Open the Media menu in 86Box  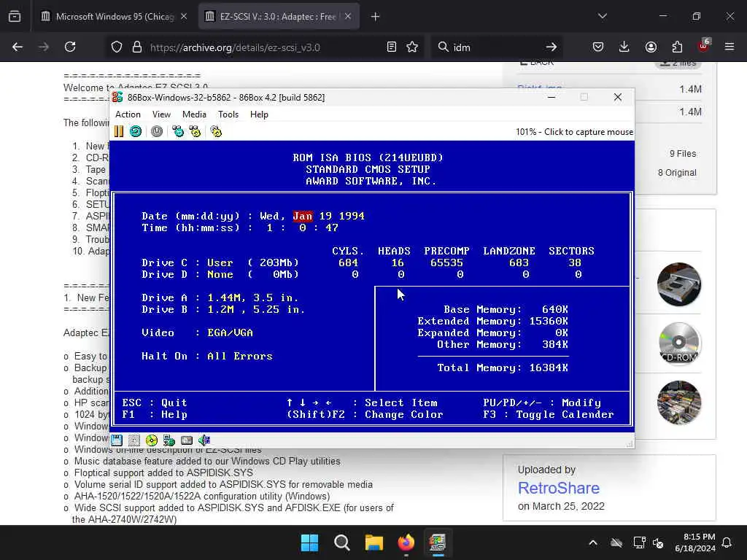click(x=194, y=114)
